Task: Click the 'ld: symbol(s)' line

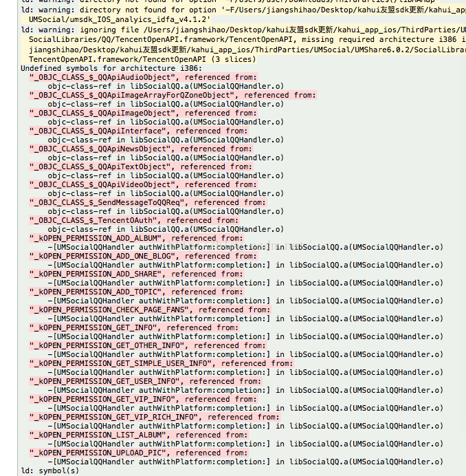Action: coord(50,471)
